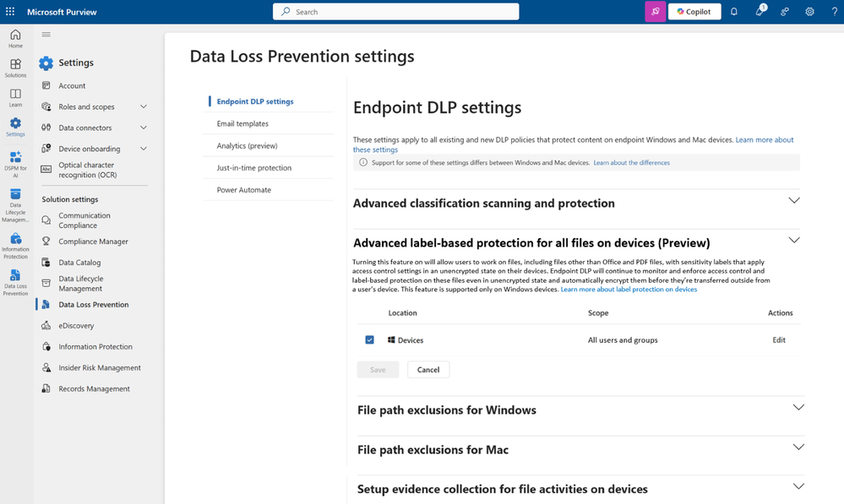Open notifications bell icon
Image resolution: width=844 pixels, height=504 pixels.
tap(733, 11)
